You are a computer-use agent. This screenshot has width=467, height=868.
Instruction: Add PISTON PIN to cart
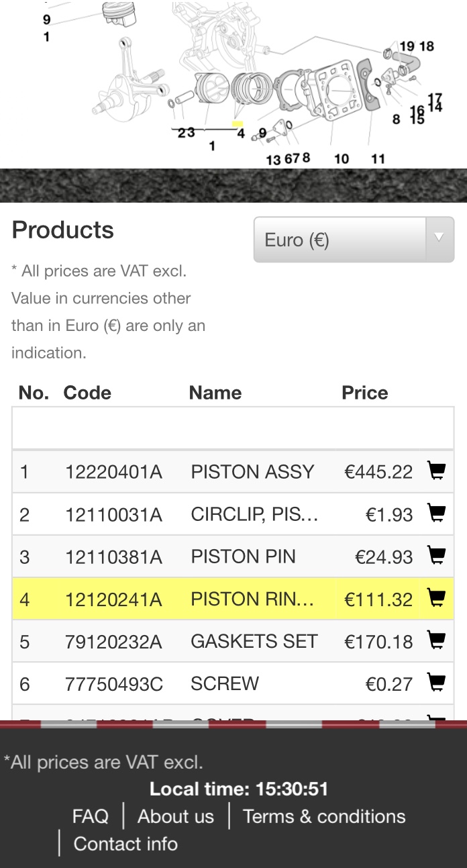coord(436,556)
